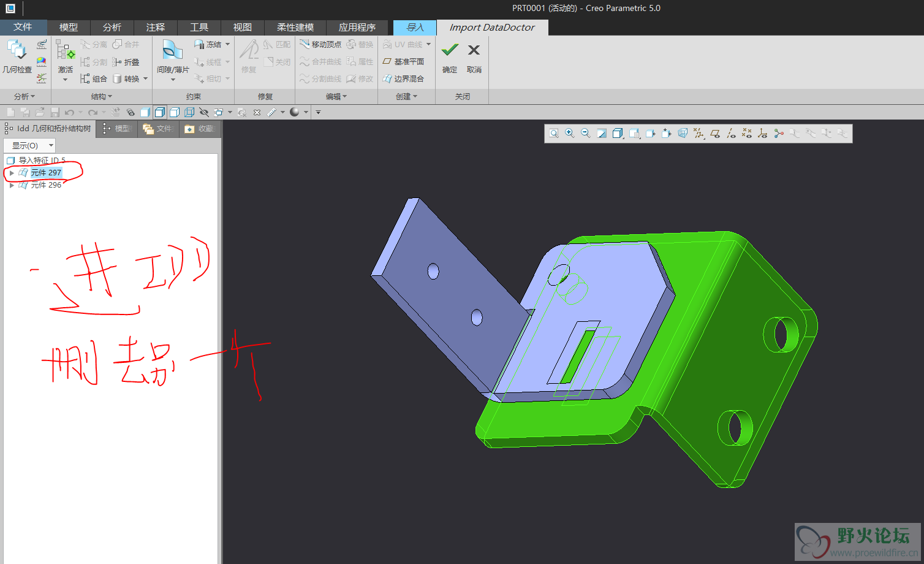Switch to the 视图 ribbon tab

pyautogui.click(x=243, y=27)
